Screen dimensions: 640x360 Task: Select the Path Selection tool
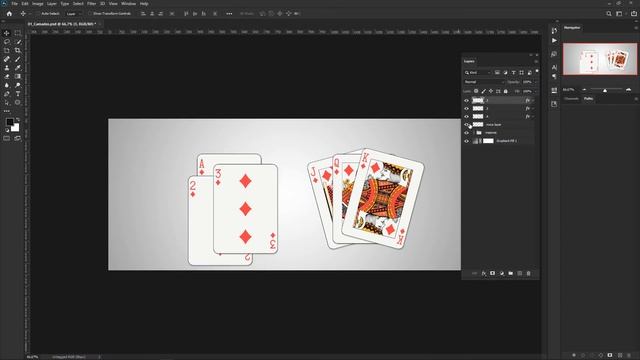(x=7, y=102)
